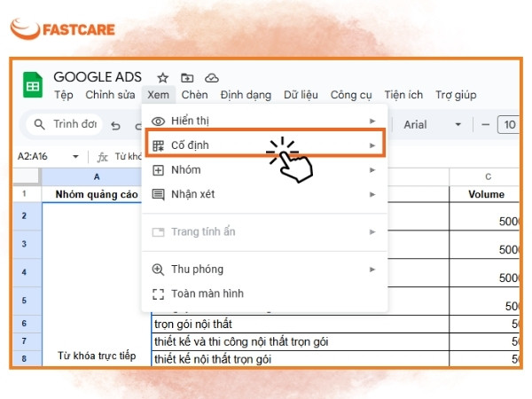This screenshot has height=399, width=532.
Task: Click the Cố định grid icon
Action: coord(158,145)
